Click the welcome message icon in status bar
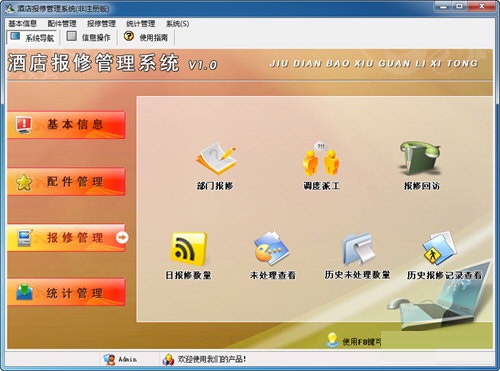Image resolution: width=500 pixels, height=371 pixels. (168, 359)
